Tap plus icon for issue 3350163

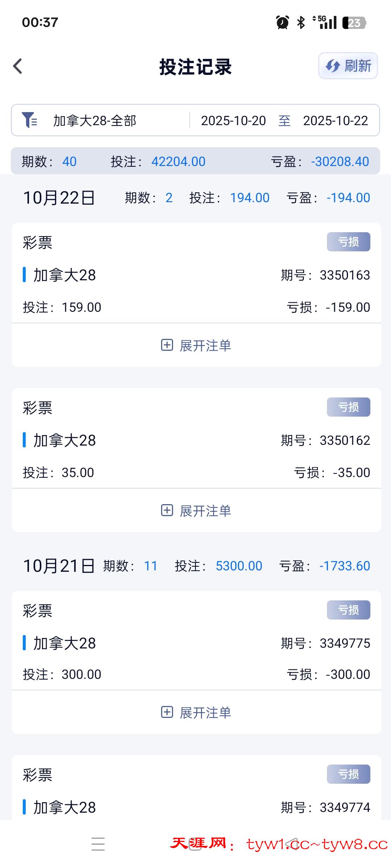[x=167, y=345]
